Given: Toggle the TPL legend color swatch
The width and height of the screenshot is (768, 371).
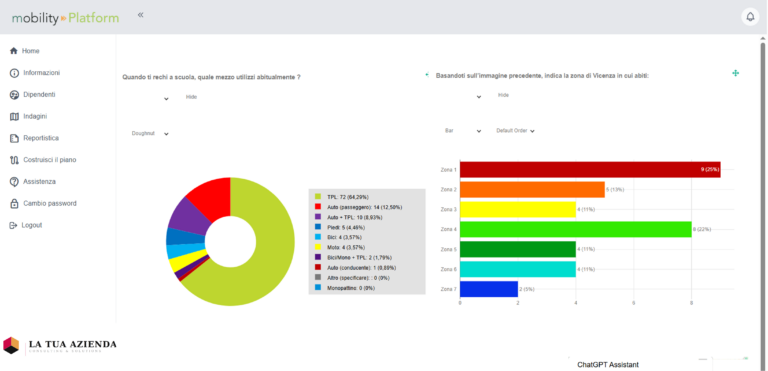Looking at the screenshot, I should pos(317,197).
